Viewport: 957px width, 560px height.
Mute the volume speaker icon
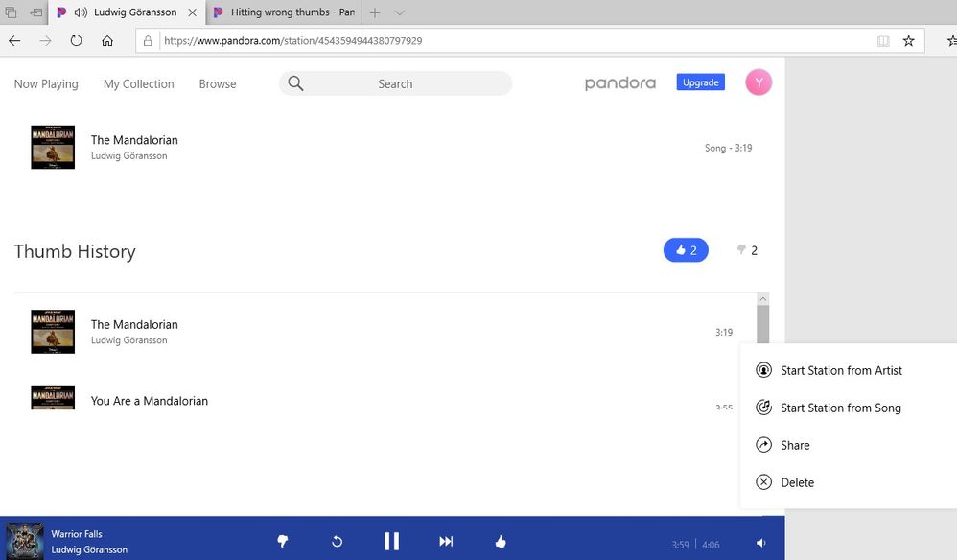[x=760, y=543]
